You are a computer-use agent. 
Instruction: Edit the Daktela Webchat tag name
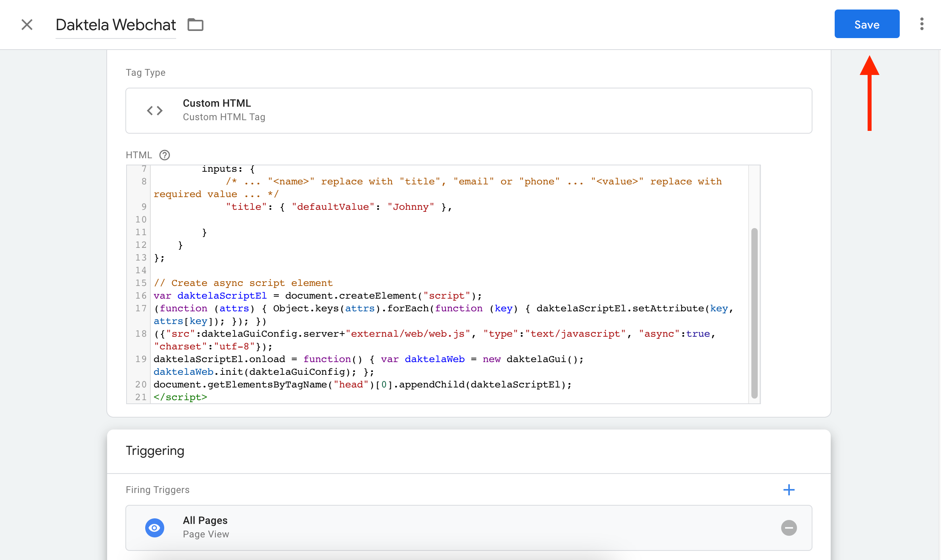[115, 25]
